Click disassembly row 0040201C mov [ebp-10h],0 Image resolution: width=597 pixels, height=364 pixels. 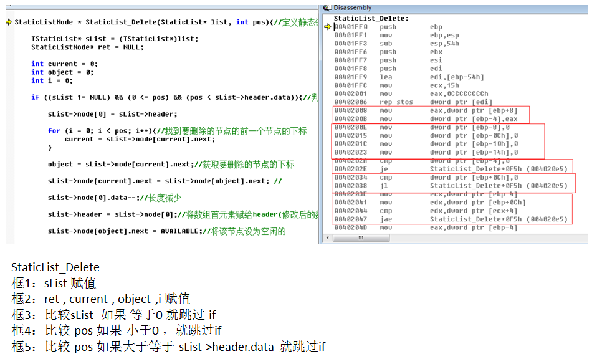click(x=426, y=144)
